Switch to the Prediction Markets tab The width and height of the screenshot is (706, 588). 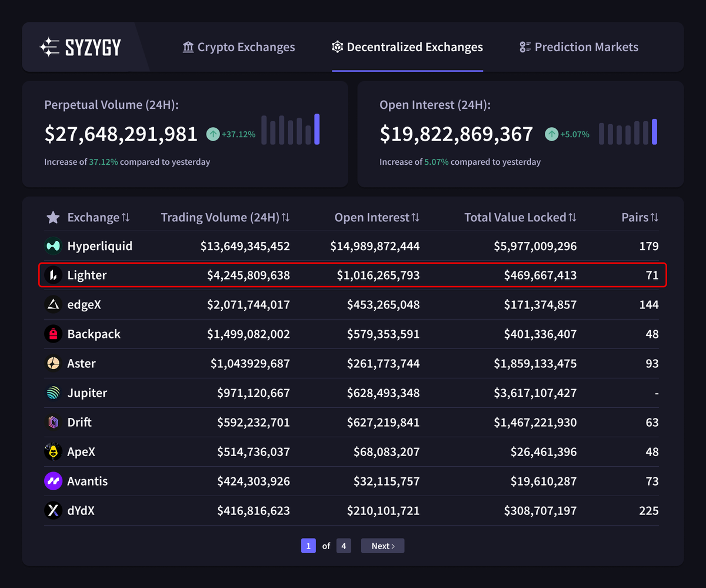(x=579, y=47)
